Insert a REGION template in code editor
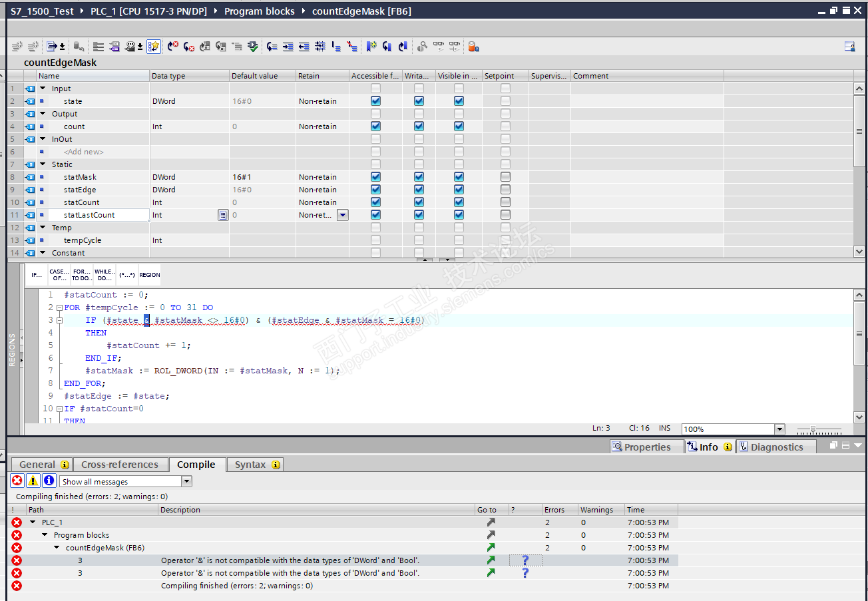The height and width of the screenshot is (601, 868). coord(149,275)
